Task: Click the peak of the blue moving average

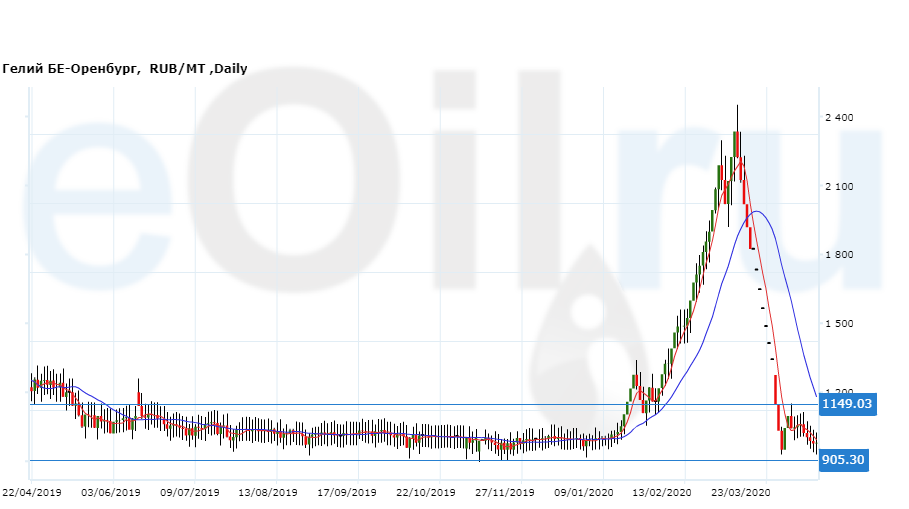Action: pyautogui.click(x=757, y=211)
